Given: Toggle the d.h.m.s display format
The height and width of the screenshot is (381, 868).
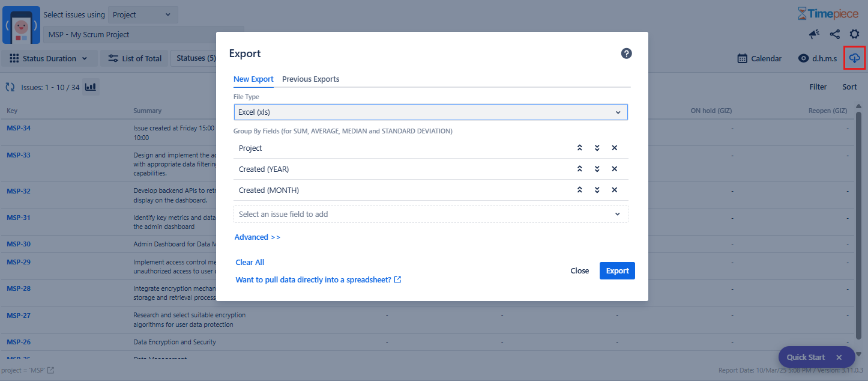Looking at the screenshot, I should 818,58.
